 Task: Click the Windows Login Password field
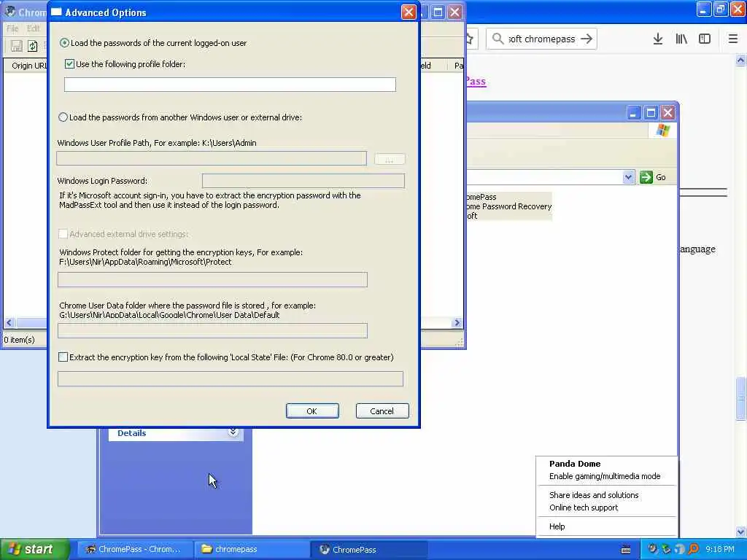click(303, 181)
